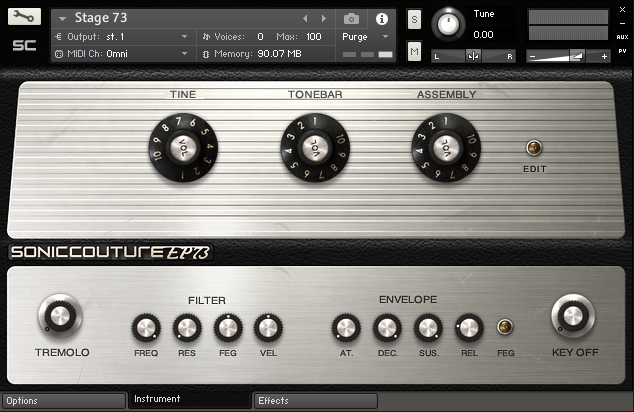This screenshot has width=634, height=412.
Task: Click the volume plus button
Action: 604,57
